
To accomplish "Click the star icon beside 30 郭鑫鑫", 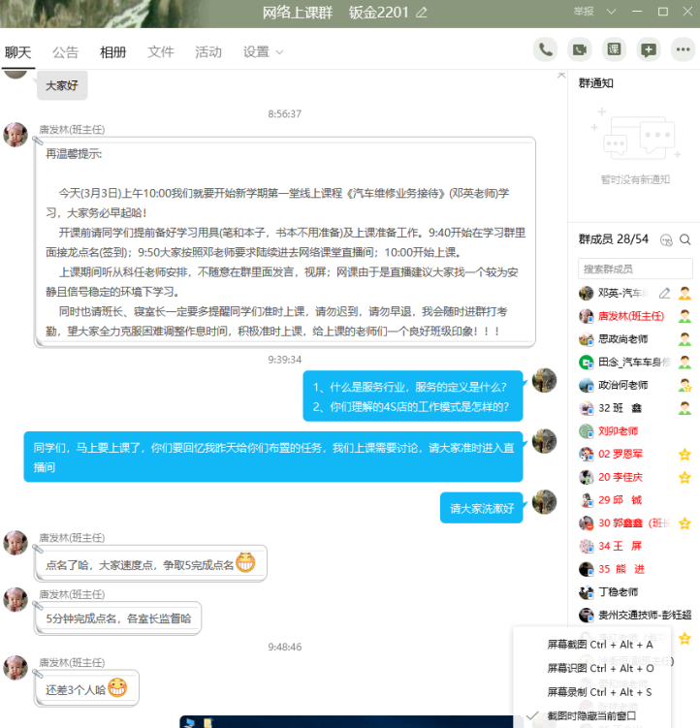I will (x=684, y=523).
